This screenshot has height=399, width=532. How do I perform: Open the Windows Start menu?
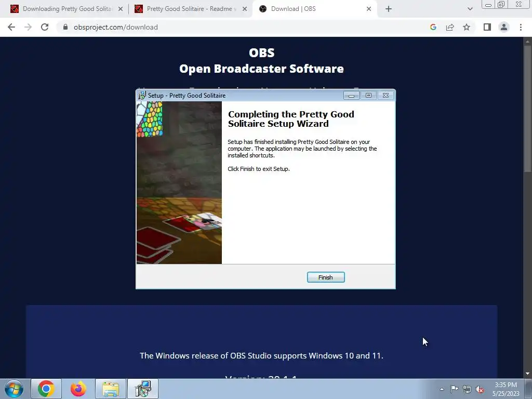point(14,389)
